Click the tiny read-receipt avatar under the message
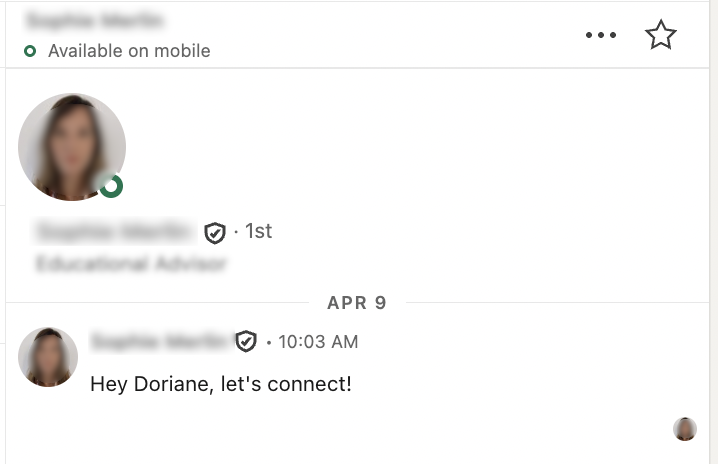The height and width of the screenshot is (464, 718). tap(685, 429)
